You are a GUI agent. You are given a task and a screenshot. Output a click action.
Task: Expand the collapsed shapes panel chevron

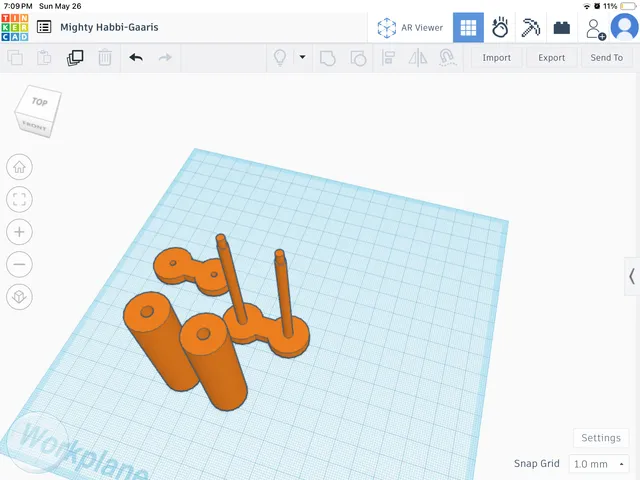point(632,276)
